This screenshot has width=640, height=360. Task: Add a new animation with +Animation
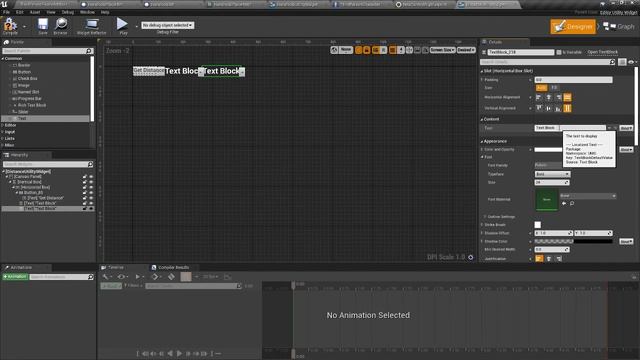click(x=15, y=277)
